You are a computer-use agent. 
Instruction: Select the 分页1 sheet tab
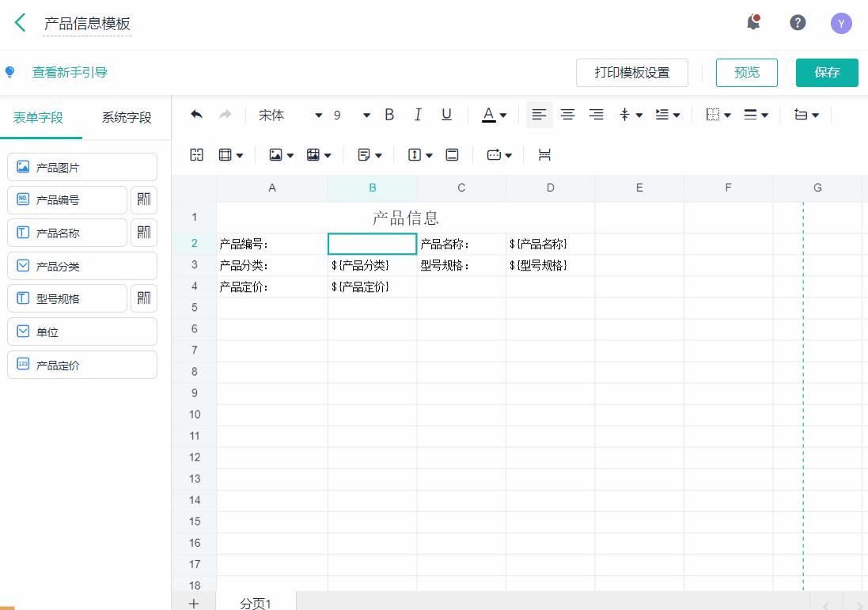[254, 602]
